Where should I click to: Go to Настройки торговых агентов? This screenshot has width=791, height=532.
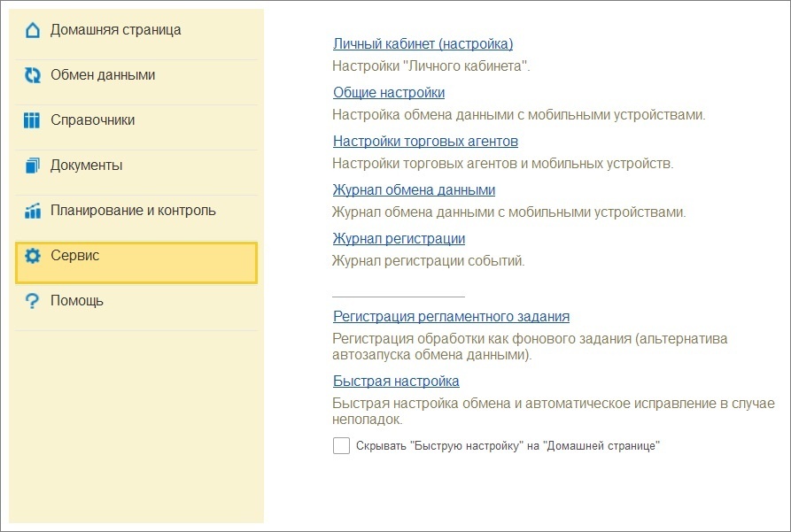(425, 142)
